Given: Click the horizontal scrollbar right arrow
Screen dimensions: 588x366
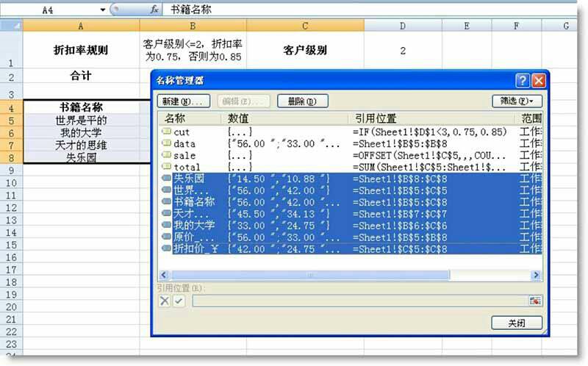Looking at the screenshot, I should (537, 275).
